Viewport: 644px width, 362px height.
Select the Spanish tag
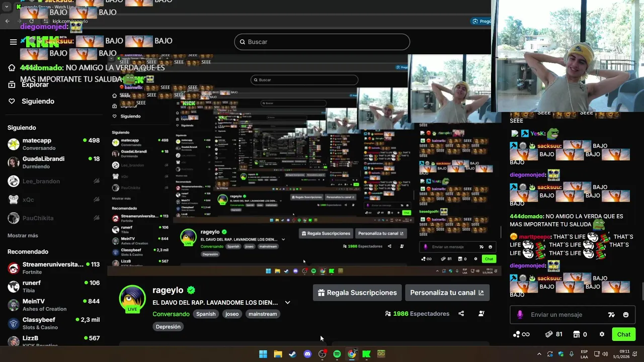(x=206, y=314)
